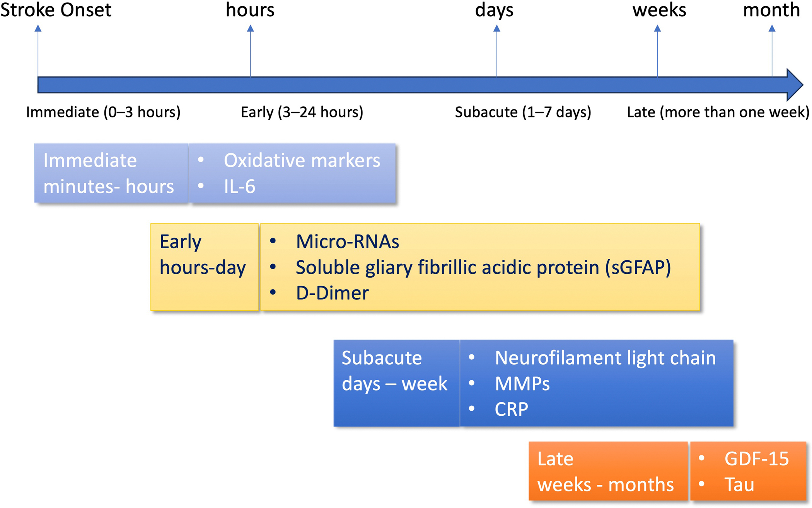The image size is (812, 508).
Task: Select the "Micro-RNAs" bullet item
Action: click(x=347, y=242)
